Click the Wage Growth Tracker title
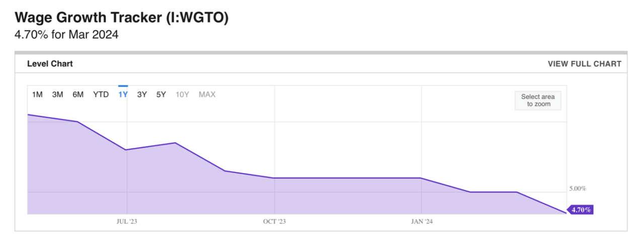Image resolution: width=644 pixels, height=247 pixels. pyautogui.click(x=122, y=18)
